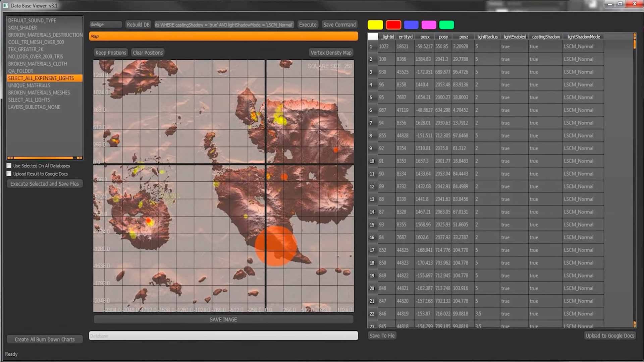This screenshot has width=644, height=362.
Task: Click the Execute button
Action: [x=308, y=24]
